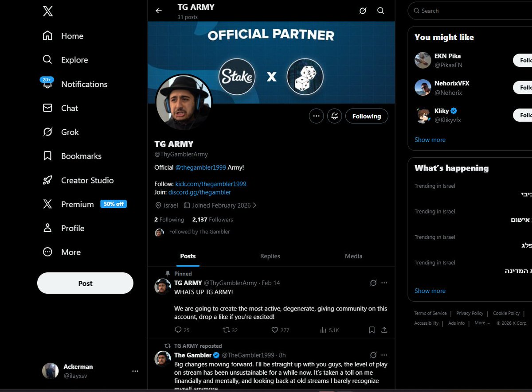Go to Profile in sidebar

63,228
